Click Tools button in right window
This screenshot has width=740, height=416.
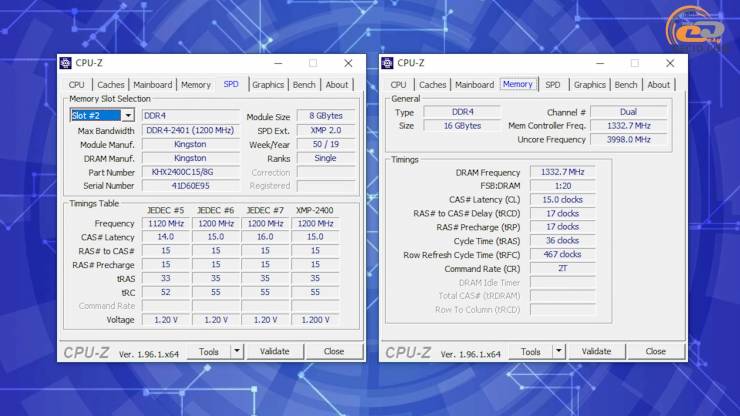(x=530, y=351)
